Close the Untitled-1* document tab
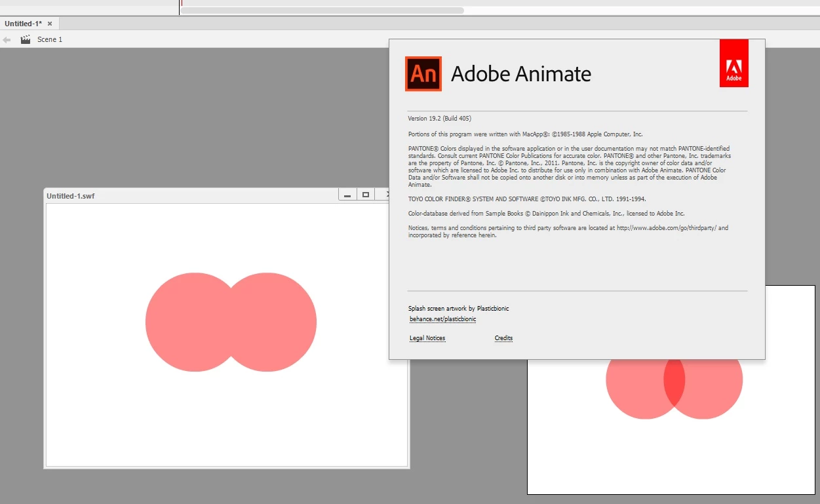 [x=50, y=24]
